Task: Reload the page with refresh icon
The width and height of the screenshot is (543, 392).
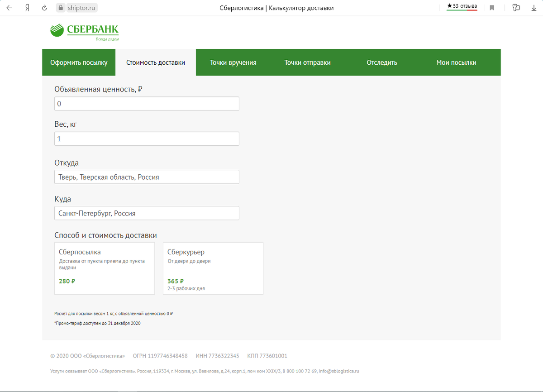Action: 44,8
